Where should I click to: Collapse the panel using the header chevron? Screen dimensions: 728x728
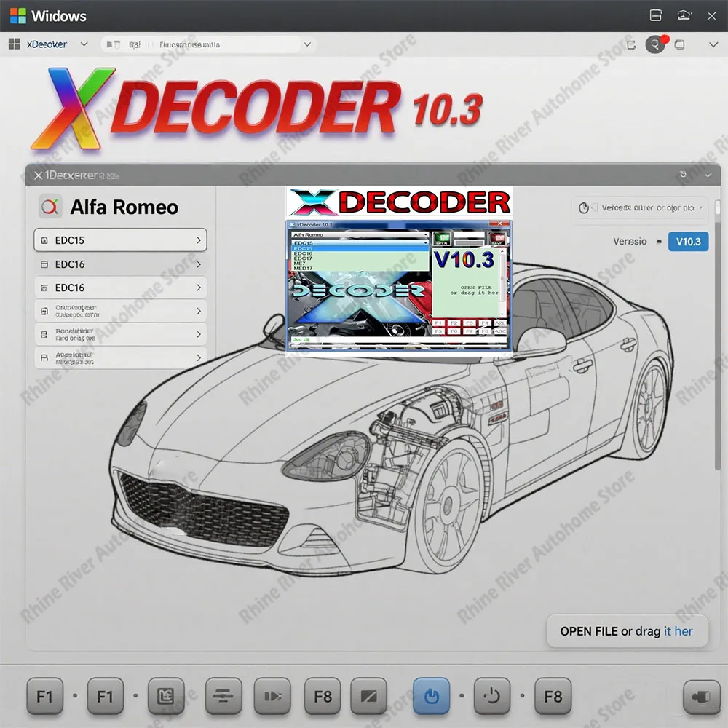point(708,175)
